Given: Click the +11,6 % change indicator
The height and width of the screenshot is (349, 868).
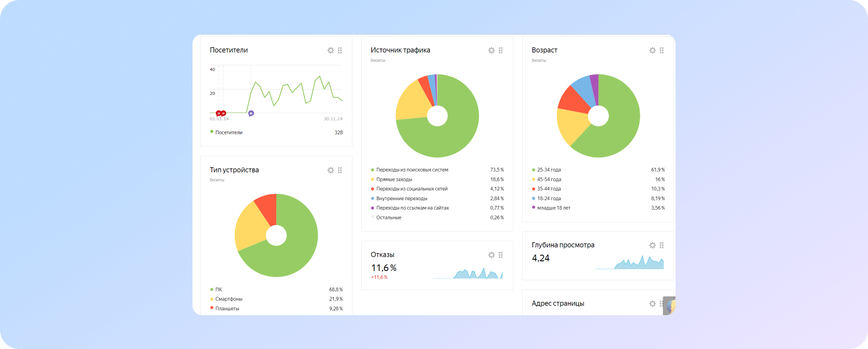Looking at the screenshot, I should pyautogui.click(x=379, y=277).
